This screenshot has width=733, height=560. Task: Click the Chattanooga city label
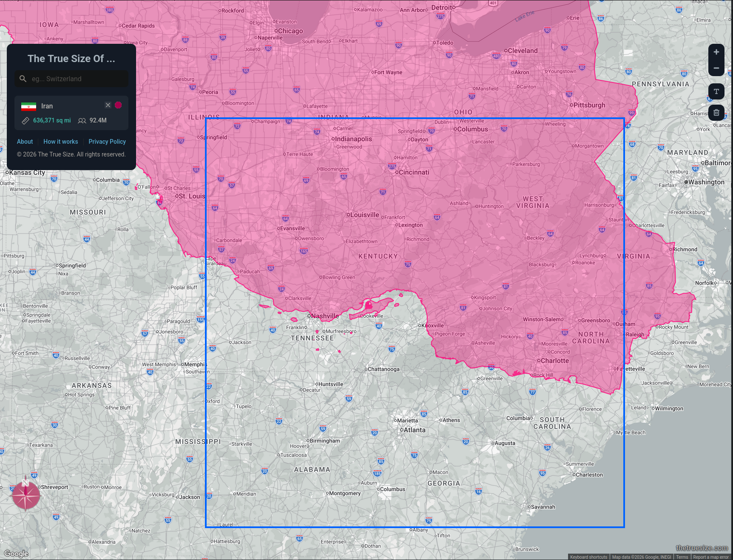[384, 369]
